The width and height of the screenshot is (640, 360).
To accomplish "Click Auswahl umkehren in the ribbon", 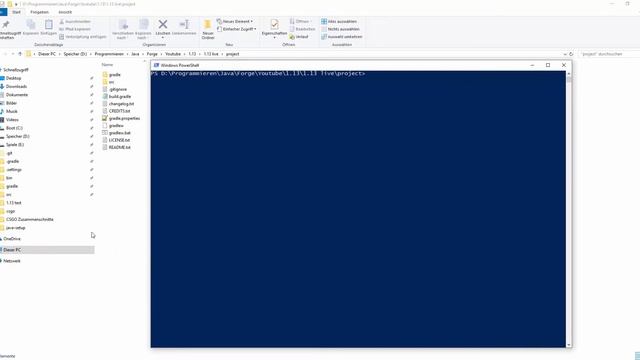I will [342, 37].
